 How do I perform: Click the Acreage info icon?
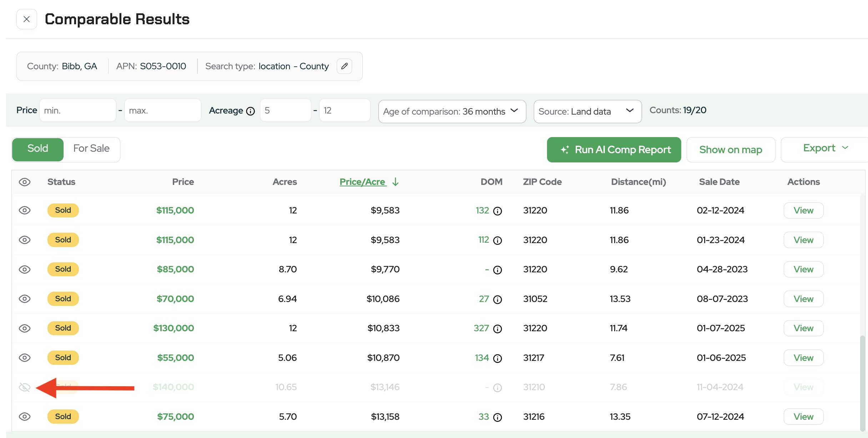(251, 111)
